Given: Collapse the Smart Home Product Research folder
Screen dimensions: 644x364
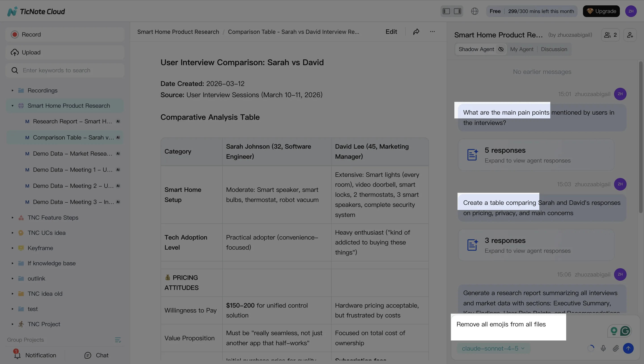Looking at the screenshot, I should pos(12,106).
